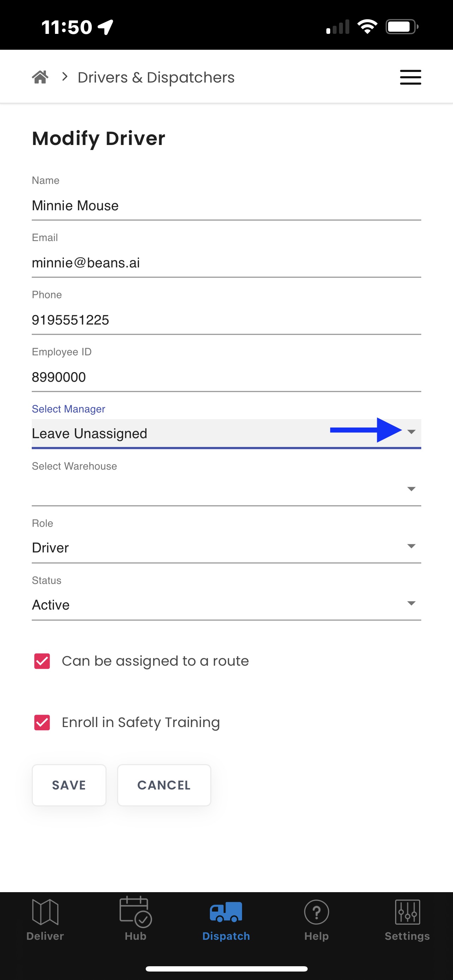This screenshot has width=453, height=980.
Task: Tap the Email input field
Action: (x=226, y=263)
